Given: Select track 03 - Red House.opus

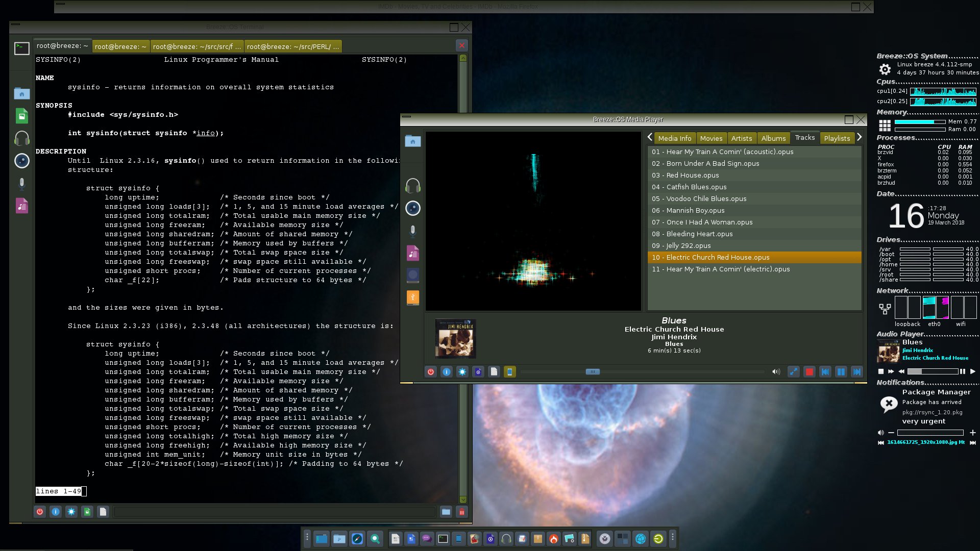Looking at the screenshot, I should pos(692,175).
